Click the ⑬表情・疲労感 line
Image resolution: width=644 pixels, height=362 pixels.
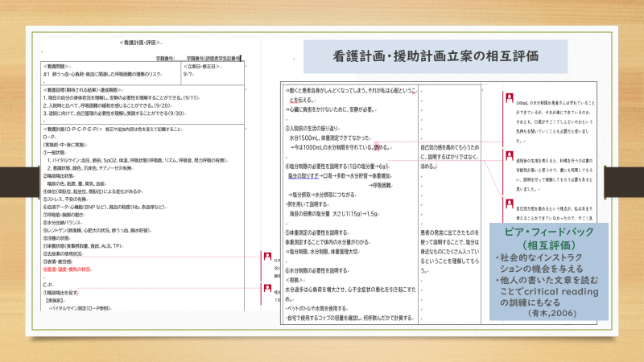point(57,261)
